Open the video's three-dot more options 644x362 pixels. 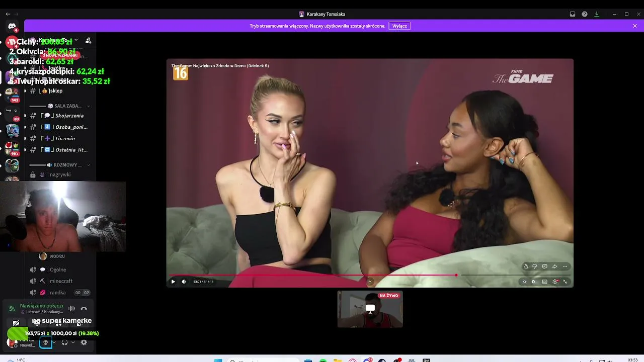pyautogui.click(x=565, y=266)
